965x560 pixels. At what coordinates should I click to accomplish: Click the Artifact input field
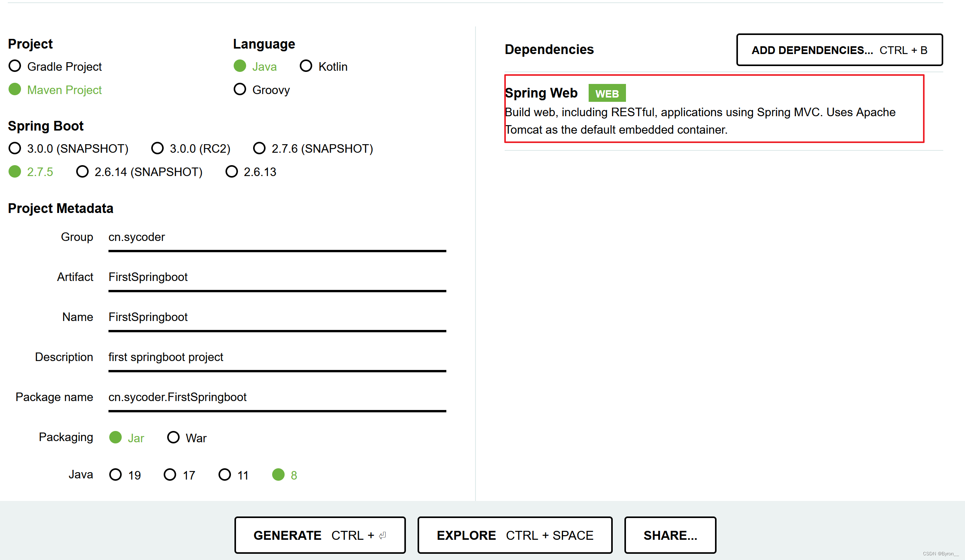(x=277, y=277)
